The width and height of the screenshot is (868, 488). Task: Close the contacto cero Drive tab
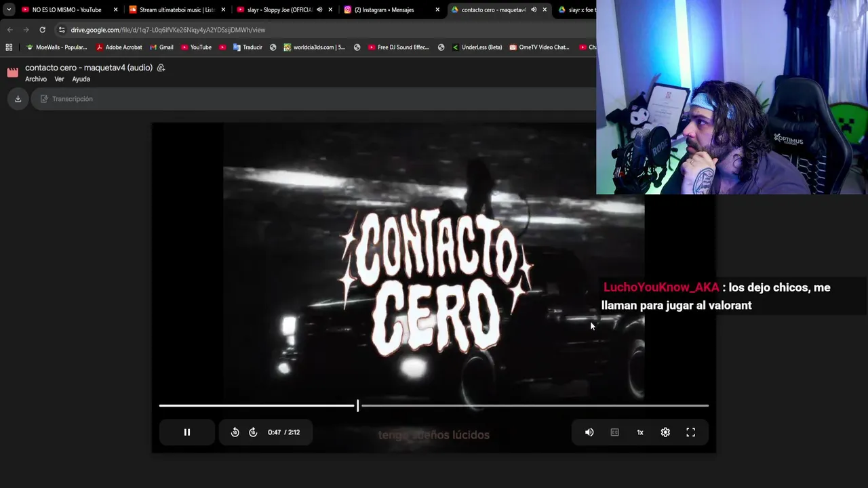pos(545,10)
